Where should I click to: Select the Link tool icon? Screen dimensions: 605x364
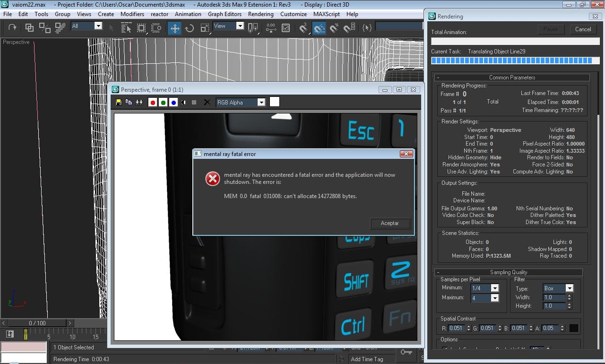click(x=29, y=27)
